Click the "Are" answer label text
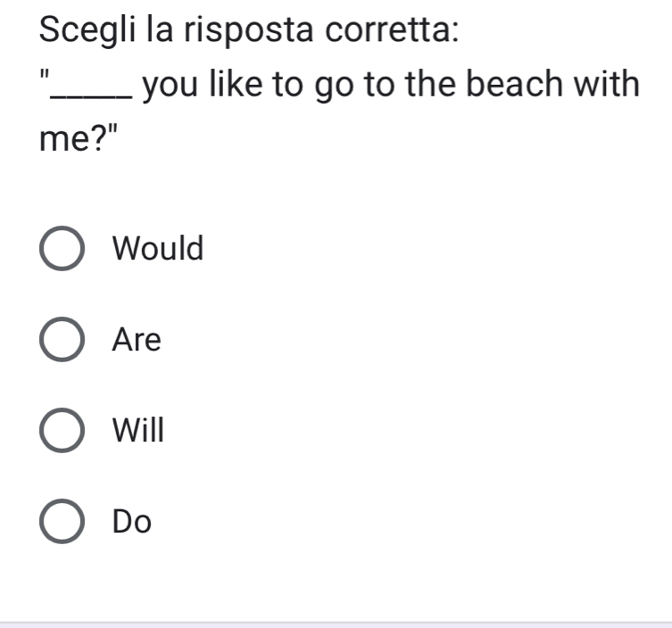The height and width of the screenshot is (628, 672). pos(137,341)
